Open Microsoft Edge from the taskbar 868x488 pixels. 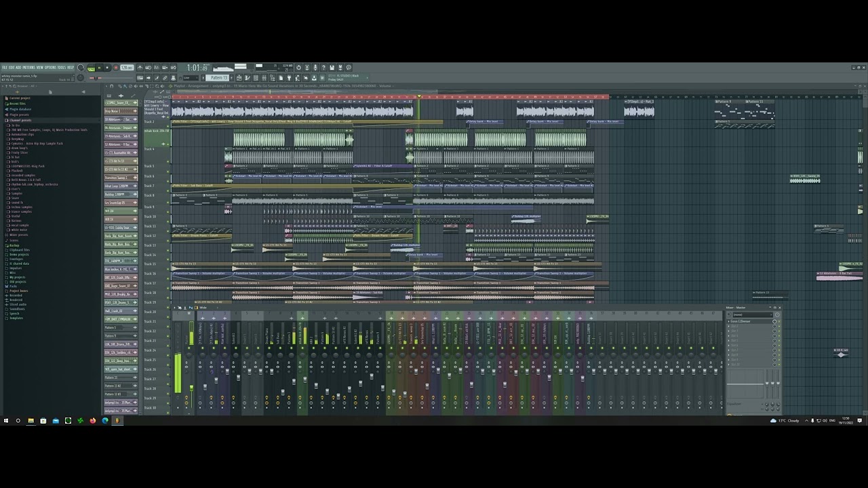coord(105,421)
